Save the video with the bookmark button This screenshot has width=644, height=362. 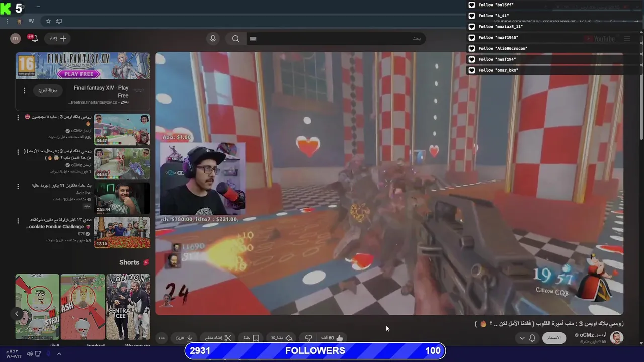[252, 338]
